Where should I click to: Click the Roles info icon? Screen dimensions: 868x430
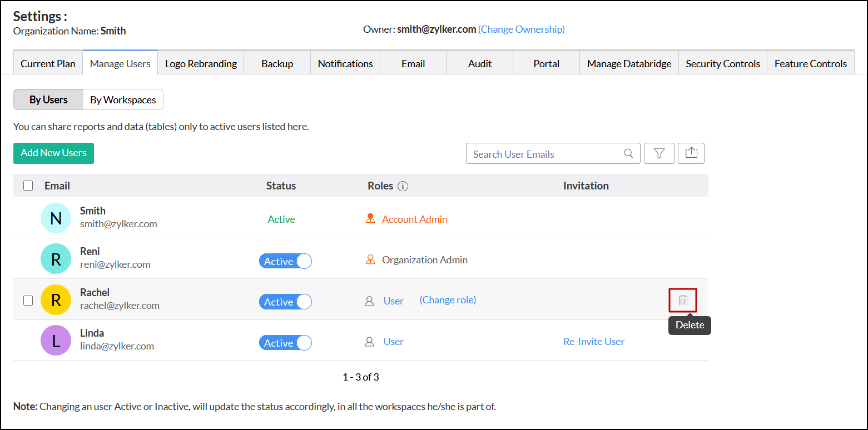[403, 187]
